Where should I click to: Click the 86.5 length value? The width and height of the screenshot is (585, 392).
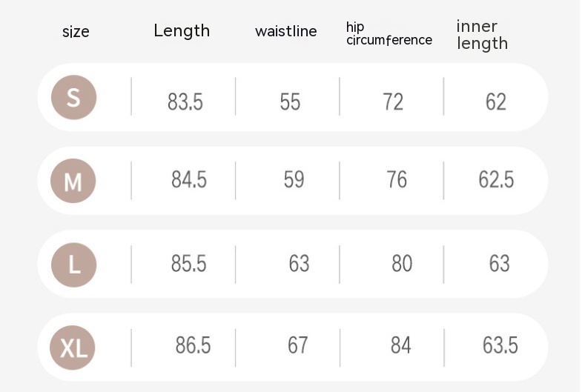193,345
